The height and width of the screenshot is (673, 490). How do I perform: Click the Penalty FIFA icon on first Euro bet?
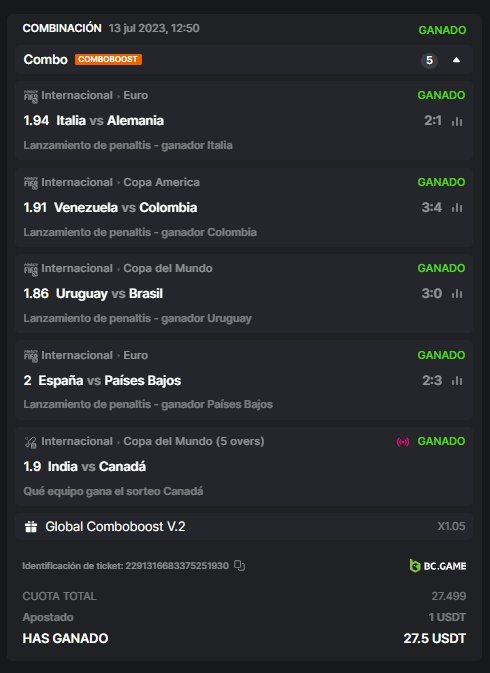[x=31, y=96]
